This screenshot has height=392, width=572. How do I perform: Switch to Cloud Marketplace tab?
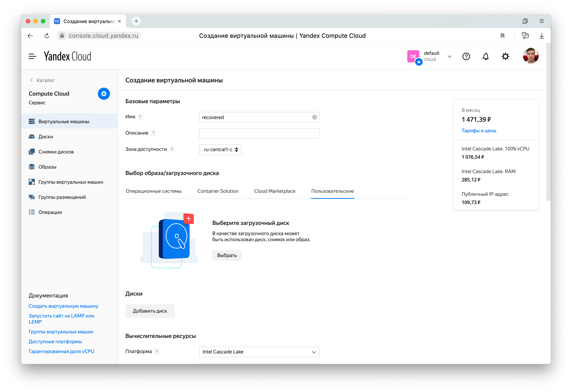coord(275,191)
